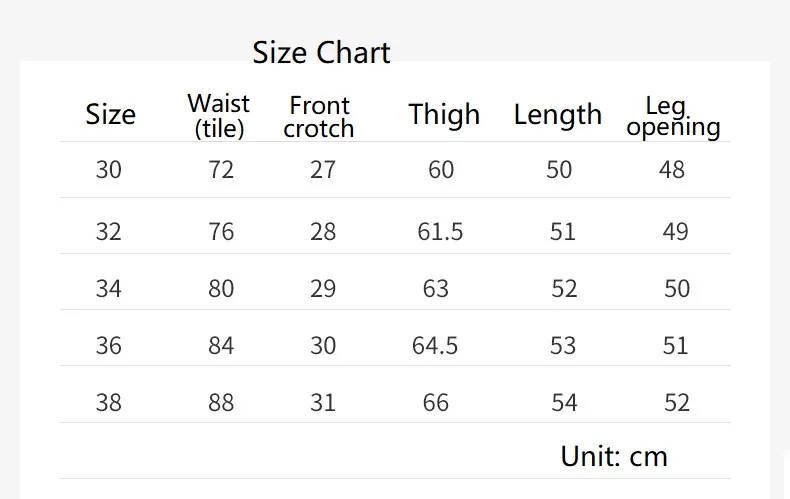Screen dimensions: 790x499
Task: Select length value 54
Action: pos(564,403)
